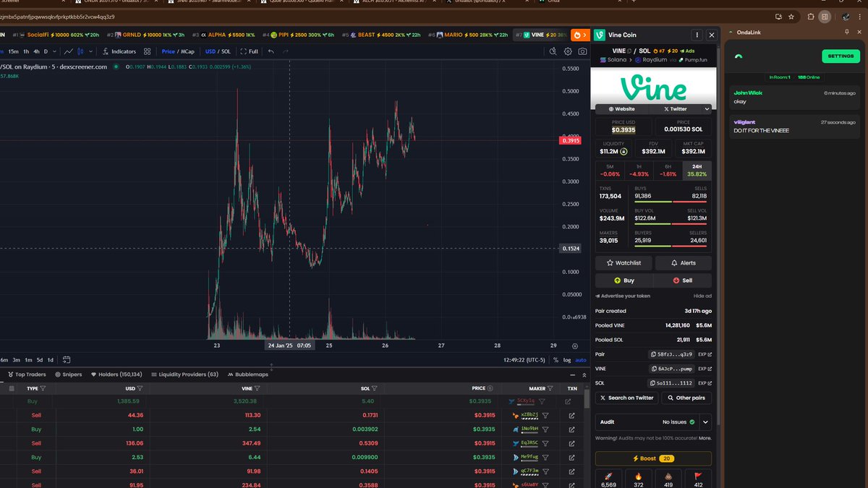Screen dimensions: 868x488
Task: Toggle Full screen chart mode
Action: click(x=248, y=51)
